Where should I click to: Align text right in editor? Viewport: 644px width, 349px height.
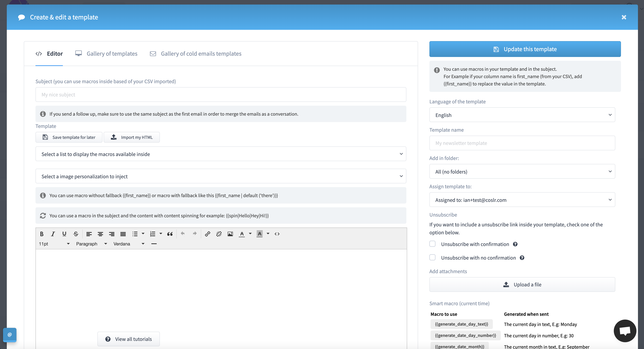click(x=112, y=234)
